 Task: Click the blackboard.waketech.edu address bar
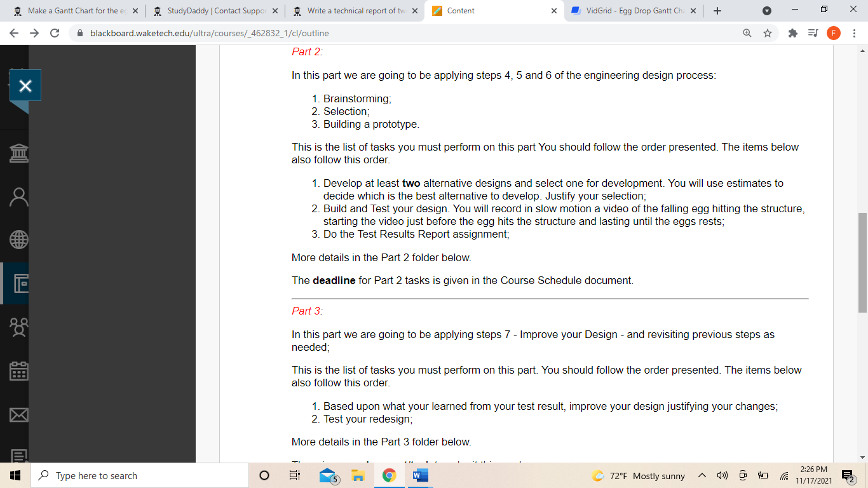tap(381, 33)
